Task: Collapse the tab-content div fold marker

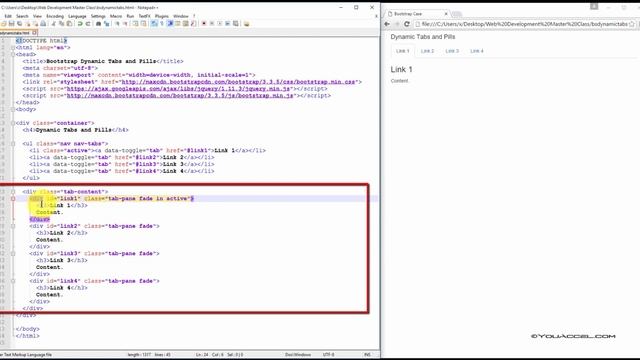Action: click(x=13, y=191)
